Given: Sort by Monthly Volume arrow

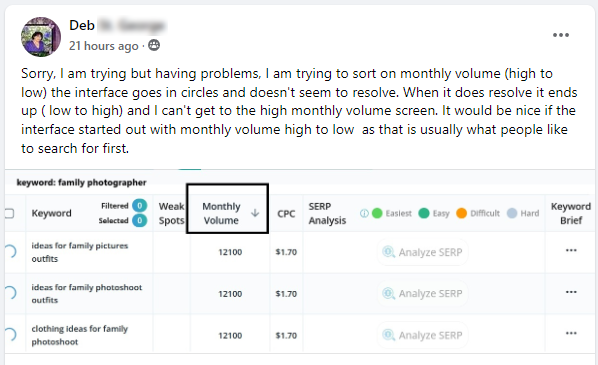Looking at the screenshot, I should tap(255, 213).
